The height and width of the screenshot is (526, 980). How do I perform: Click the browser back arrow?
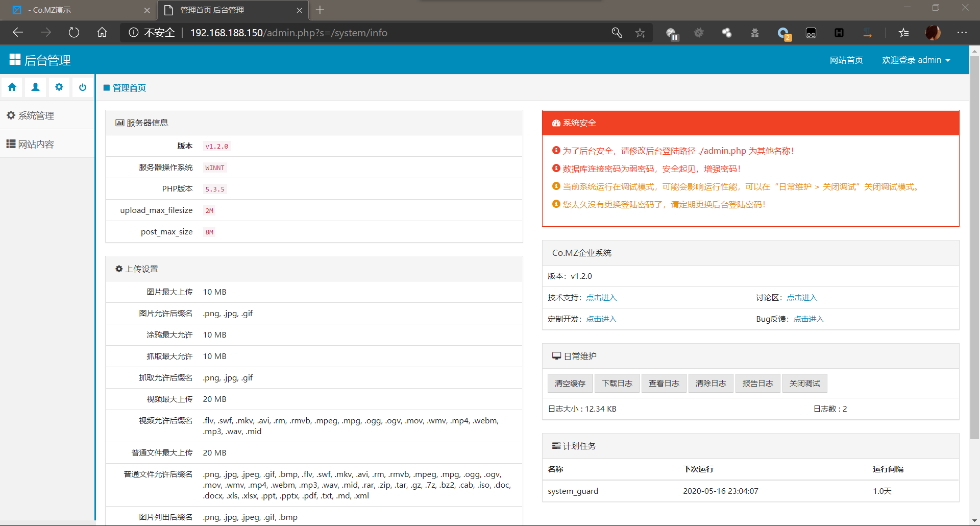18,33
